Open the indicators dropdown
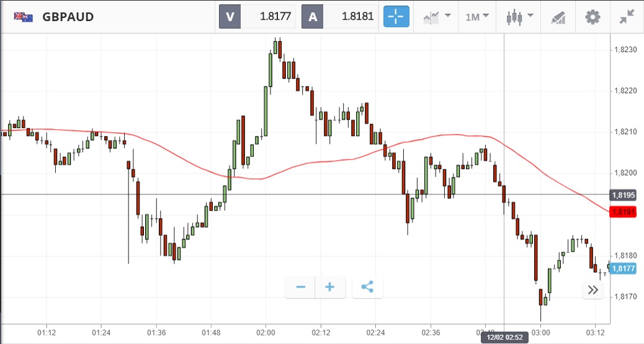This screenshot has width=644, height=344. click(436, 17)
